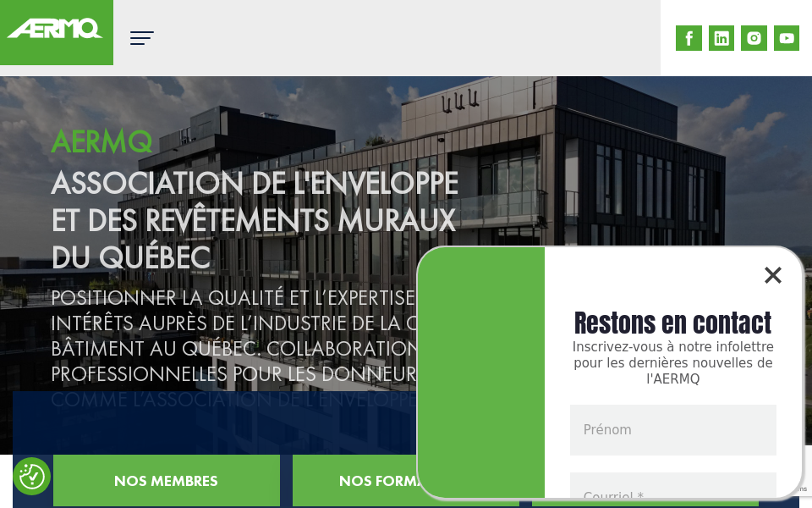The height and width of the screenshot is (508, 812).
Task: Open the hamburger navigation menu
Action: [x=141, y=38]
